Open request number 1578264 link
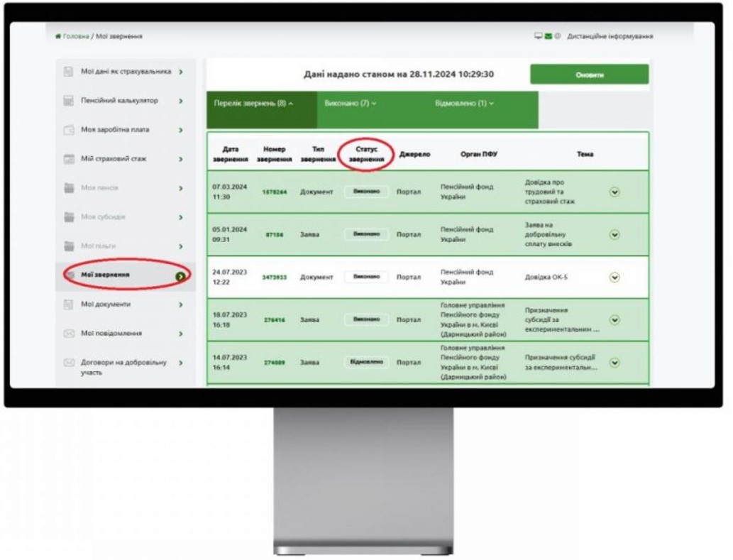 point(274,192)
